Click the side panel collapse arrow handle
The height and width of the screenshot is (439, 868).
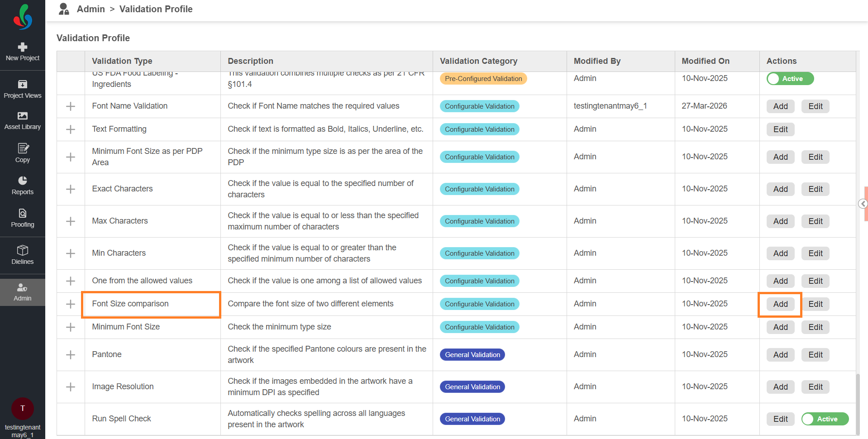(863, 204)
